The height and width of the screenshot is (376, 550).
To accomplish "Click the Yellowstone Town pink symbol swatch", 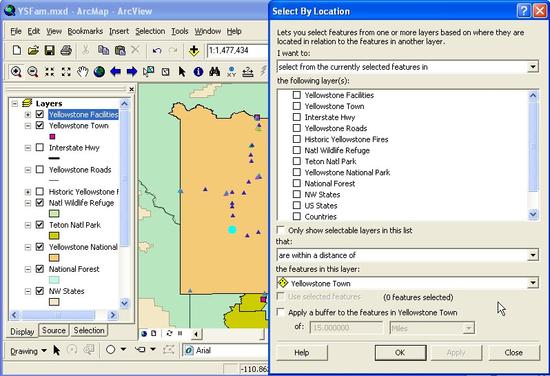I will pyautogui.click(x=53, y=136).
